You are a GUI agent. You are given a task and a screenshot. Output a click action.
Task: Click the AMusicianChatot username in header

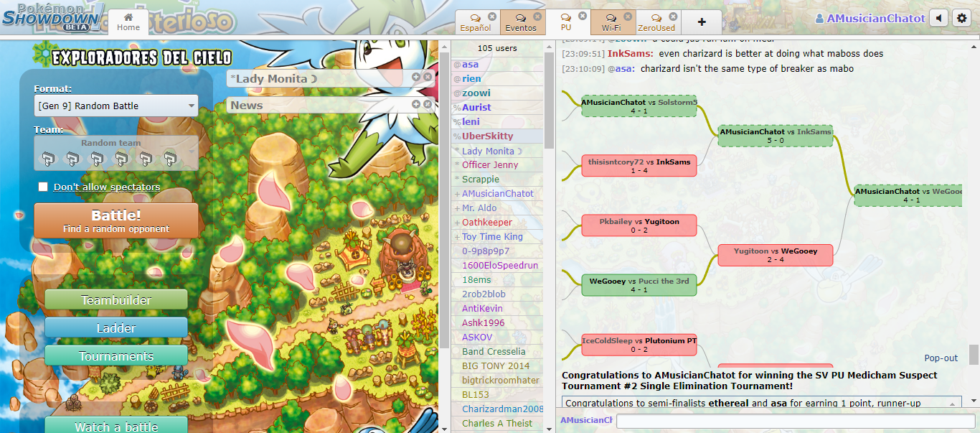(x=870, y=19)
